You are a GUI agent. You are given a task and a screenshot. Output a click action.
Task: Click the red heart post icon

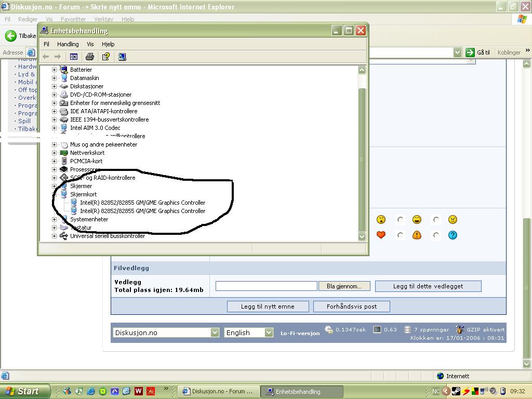(381, 235)
